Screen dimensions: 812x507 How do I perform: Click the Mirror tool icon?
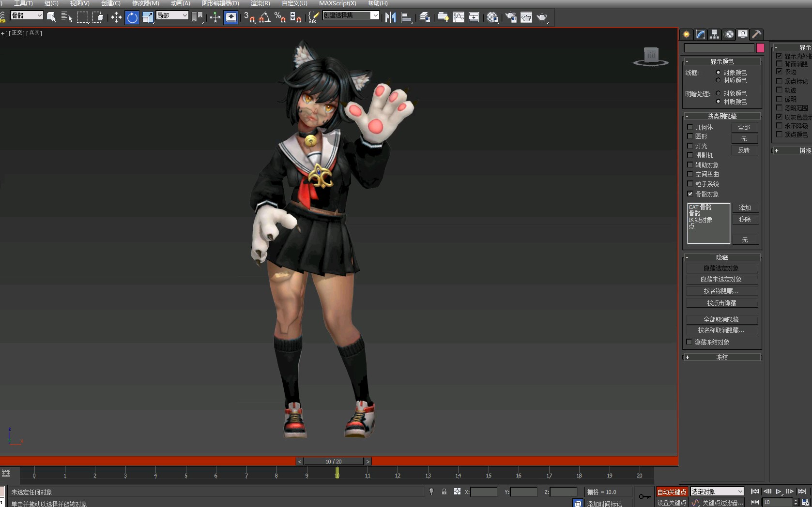pyautogui.click(x=390, y=17)
